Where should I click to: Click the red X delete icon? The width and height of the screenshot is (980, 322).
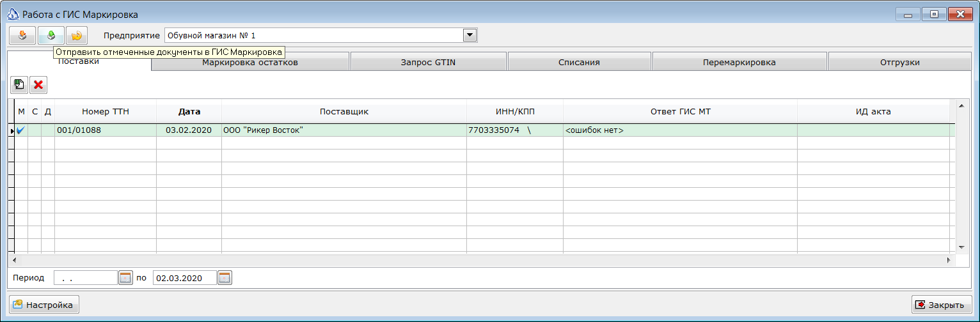click(38, 84)
